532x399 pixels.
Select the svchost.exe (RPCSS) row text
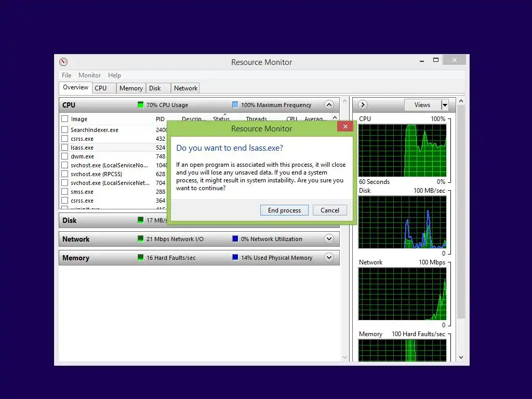96,174
